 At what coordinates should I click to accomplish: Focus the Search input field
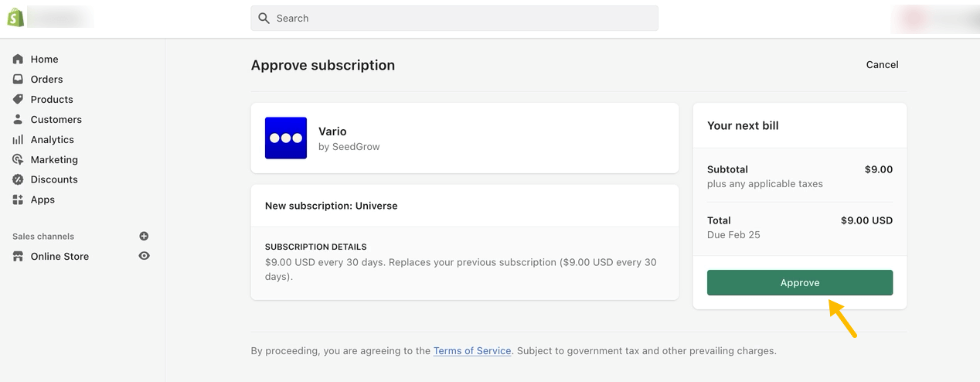tap(454, 18)
